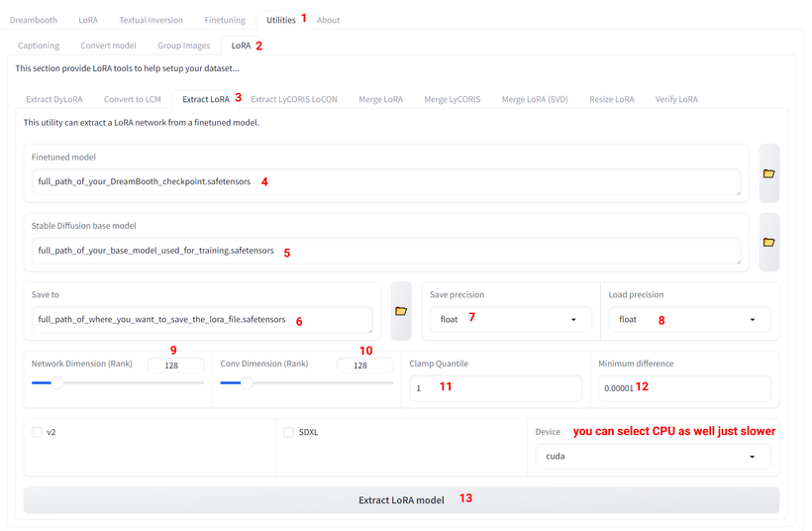Open the Merge LoRA (SVD) tab
Image resolution: width=812 pixels, height=531 pixels.
[x=535, y=99]
